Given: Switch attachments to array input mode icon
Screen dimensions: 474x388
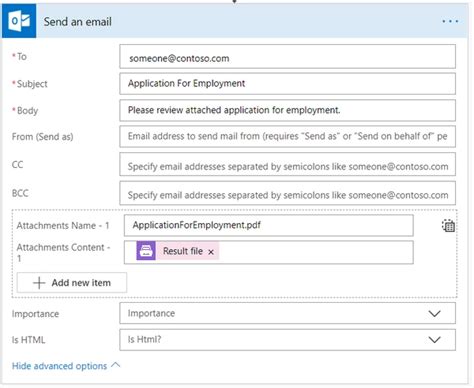Looking at the screenshot, I should 448,226.
